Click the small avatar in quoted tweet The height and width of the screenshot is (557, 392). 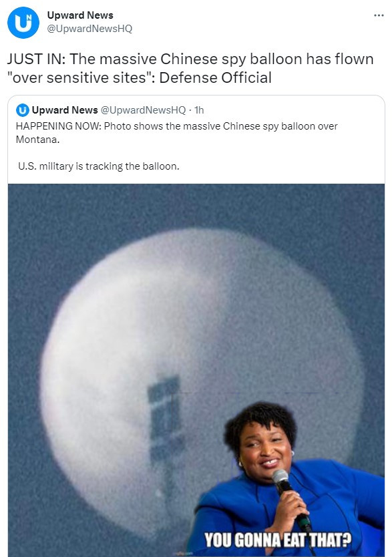[x=22, y=110]
